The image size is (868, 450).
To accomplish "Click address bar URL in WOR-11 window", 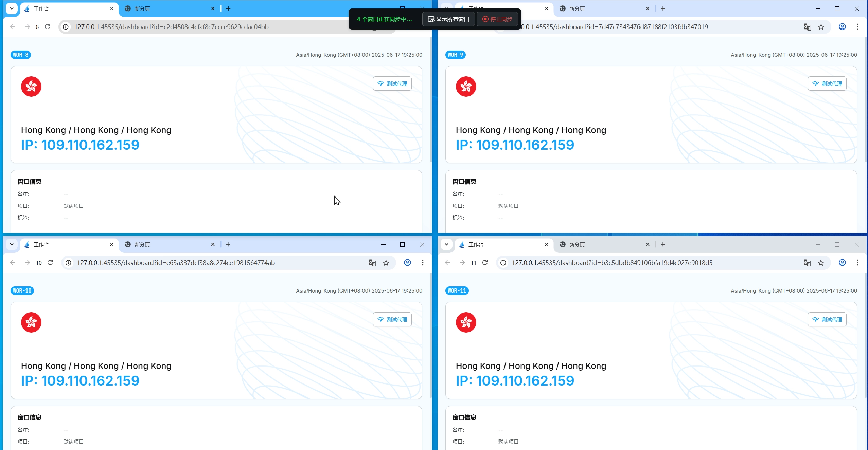I will click(612, 263).
